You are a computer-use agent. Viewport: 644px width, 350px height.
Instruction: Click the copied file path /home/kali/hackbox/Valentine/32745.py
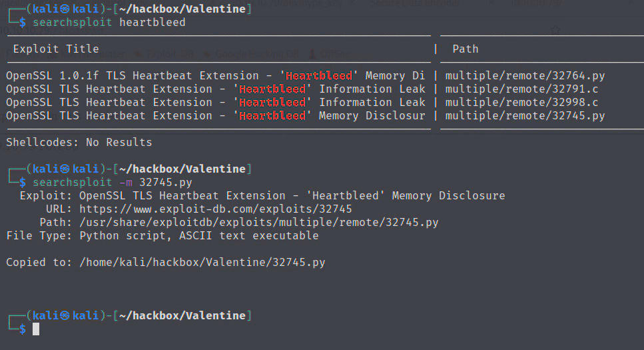pyautogui.click(x=202, y=262)
